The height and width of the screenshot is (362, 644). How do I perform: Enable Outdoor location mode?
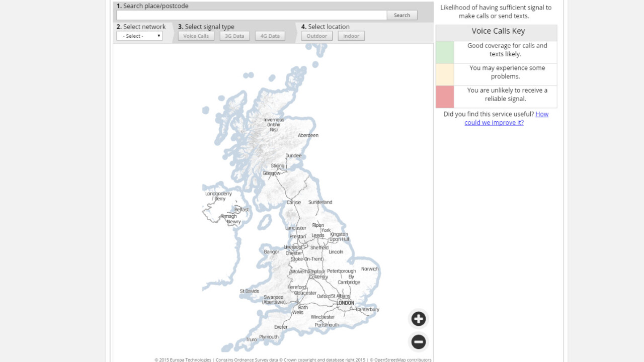[316, 36]
